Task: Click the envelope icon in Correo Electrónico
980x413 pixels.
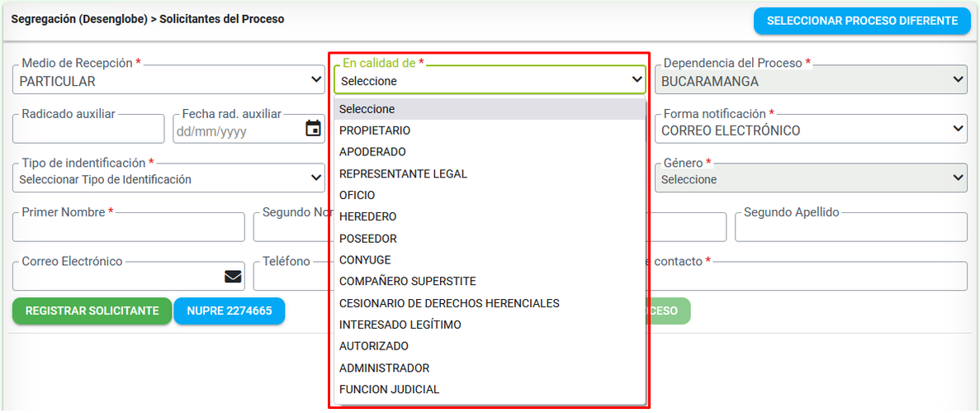Action: coord(233,277)
